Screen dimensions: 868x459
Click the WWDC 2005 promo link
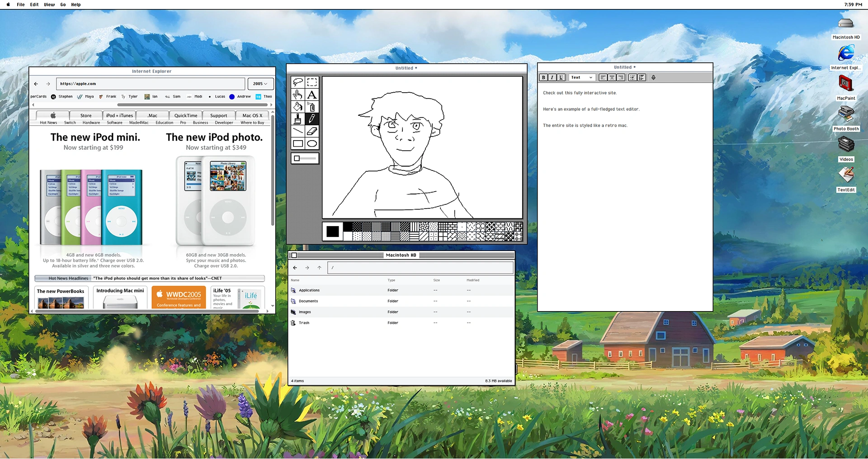point(178,297)
